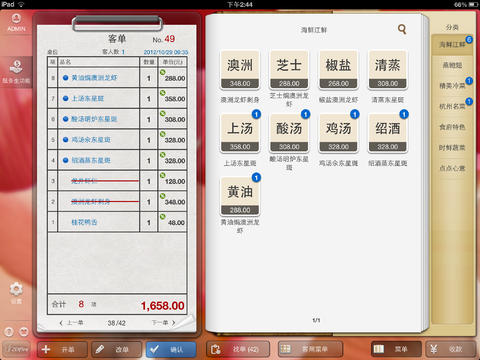Tap the green status icon on 348.00 order row

click(163, 196)
